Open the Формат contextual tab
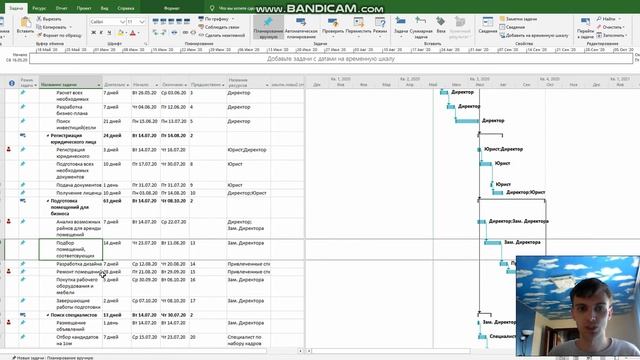 [171, 8]
